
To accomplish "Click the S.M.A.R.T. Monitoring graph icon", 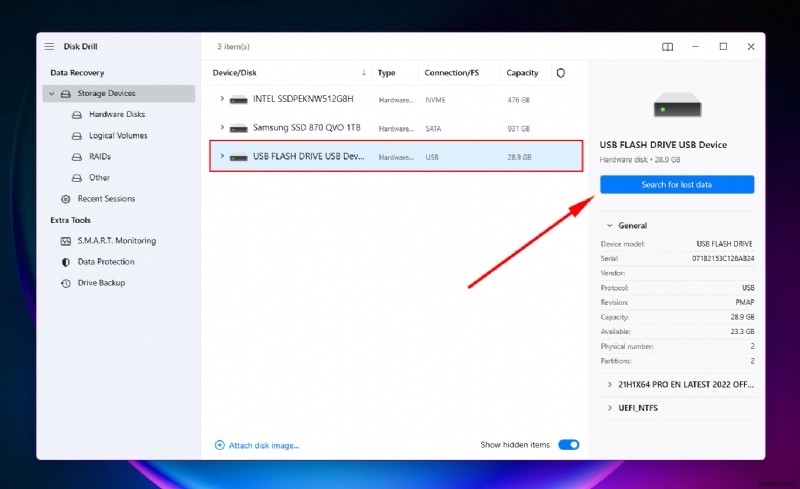I will click(x=66, y=241).
